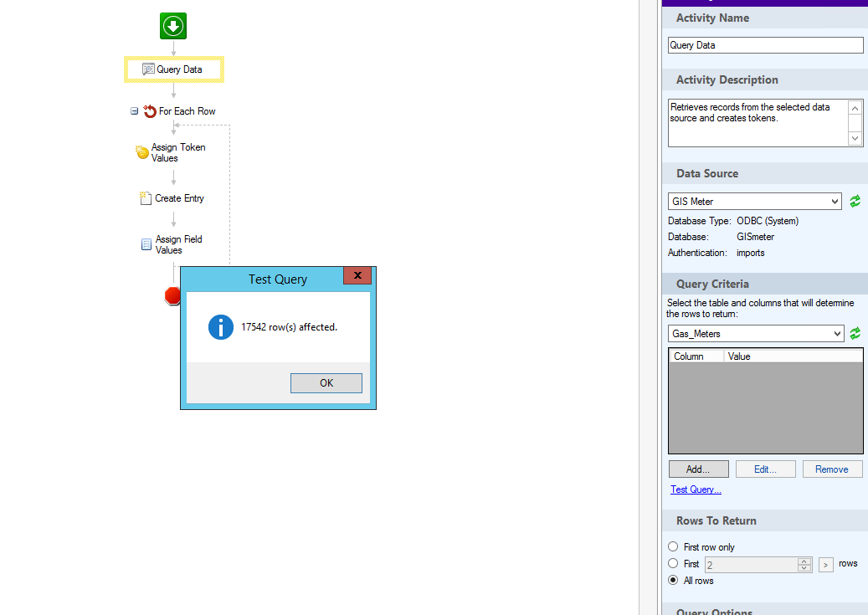Click OK in the Test Query dialog
Viewport: 868px width, 615px height.
click(326, 383)
